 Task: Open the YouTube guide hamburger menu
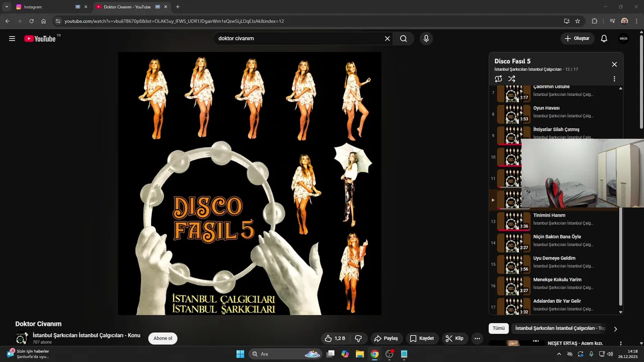pos(12,39)
